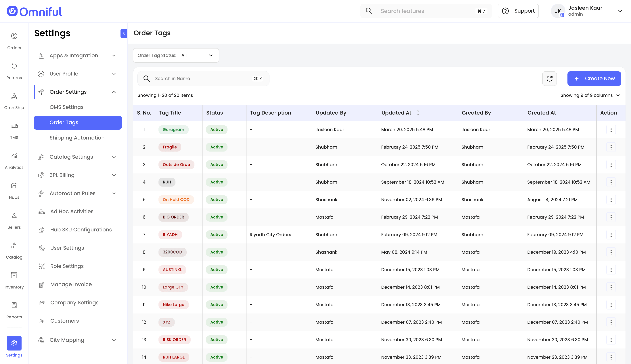Open action menu for Gurugram tag

pyautogui.click(x=611, y=129)
